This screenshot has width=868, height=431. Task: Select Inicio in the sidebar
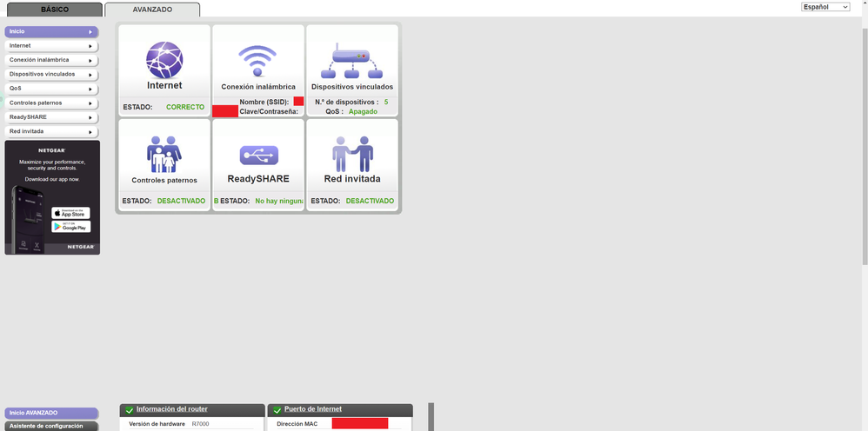coord(51,31)
